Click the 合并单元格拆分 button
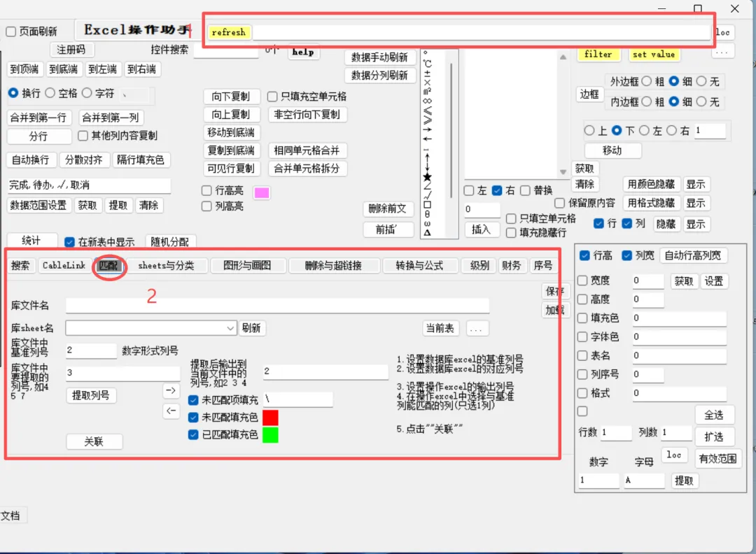Image resolution: width=756 pixels, height=554 pixels. [x=307, y=169]
